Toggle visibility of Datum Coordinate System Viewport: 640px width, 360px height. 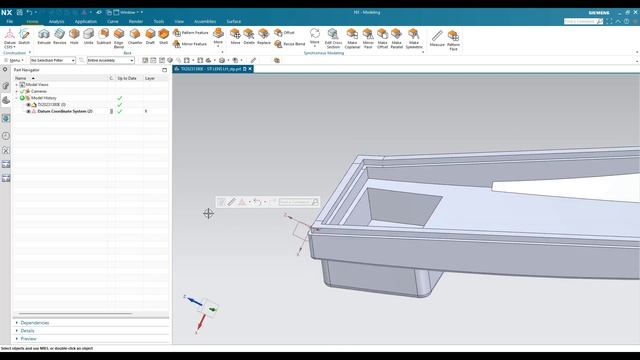(x=29, y=111)
